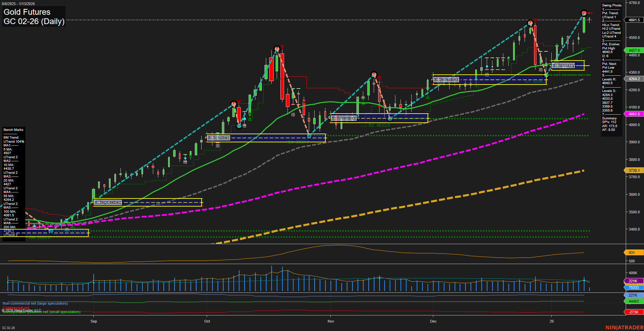Click the circled pivot marker above the November swing high
This screenshot has height=331, width=644.
374,74
